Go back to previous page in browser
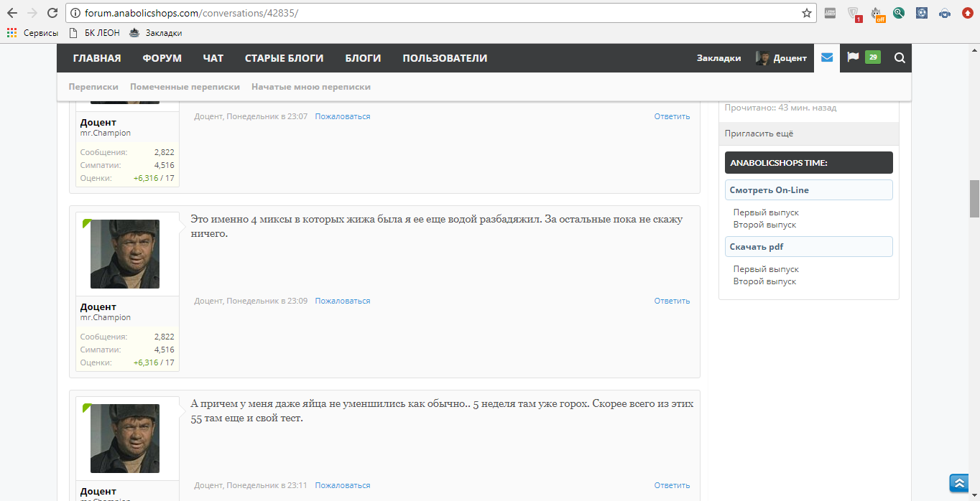980x501 pixels. pos(12,13)
